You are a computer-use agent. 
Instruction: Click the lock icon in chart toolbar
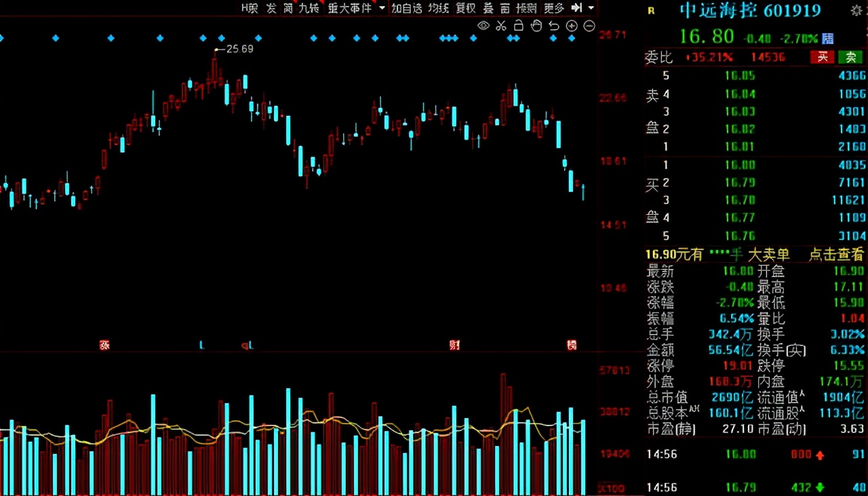coord(519,26)
